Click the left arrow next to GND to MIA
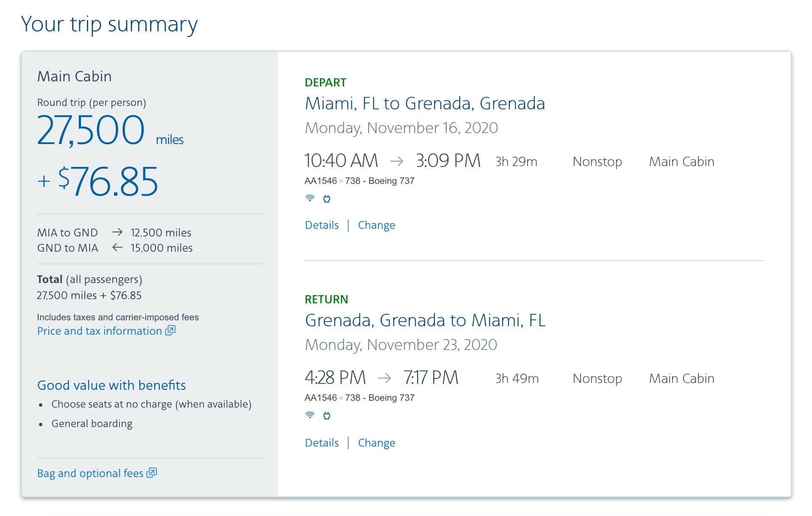Viewport: 812px width, 516px height. point(117,247)
